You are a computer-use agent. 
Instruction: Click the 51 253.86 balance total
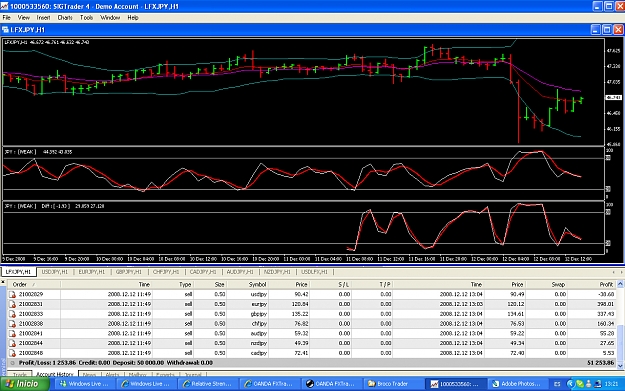coord(601,363)
